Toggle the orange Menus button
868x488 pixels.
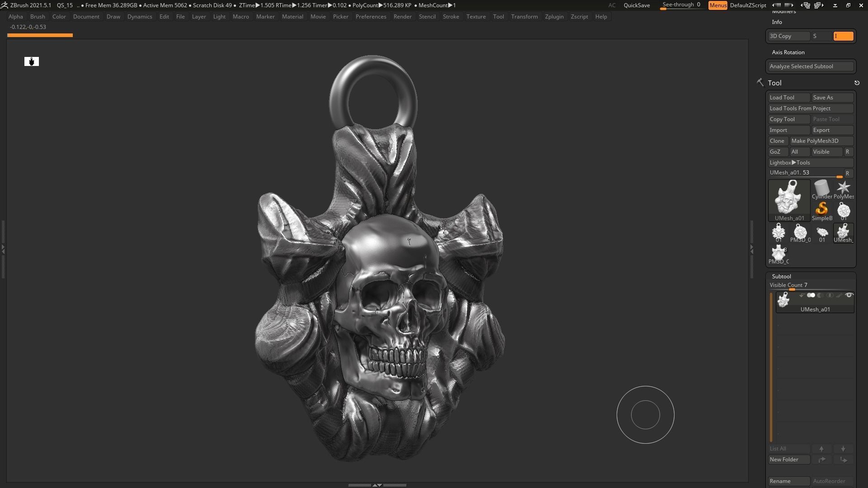[x=718, y=5]
